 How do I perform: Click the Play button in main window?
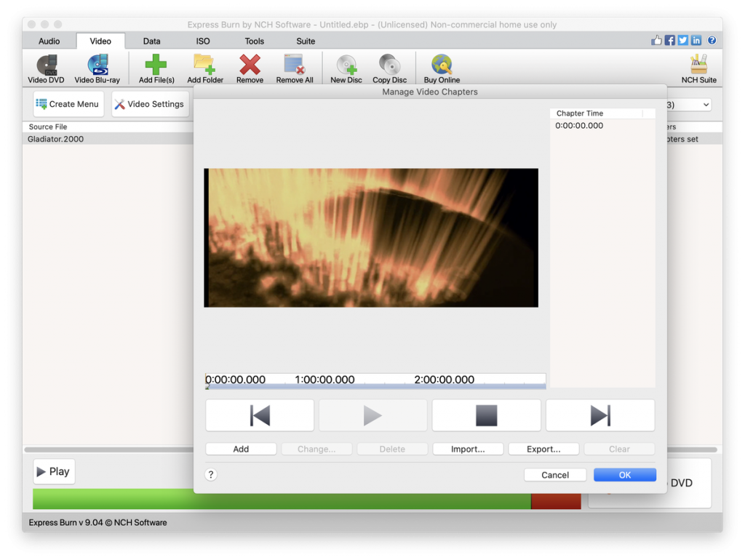pos(54,471)
